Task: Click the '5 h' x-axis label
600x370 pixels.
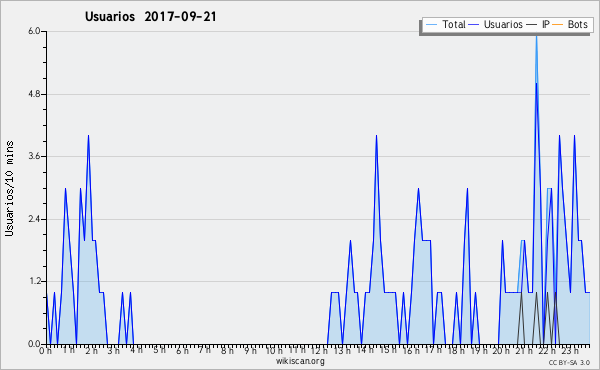Action: pyautogui.click(x=159, y=350)
